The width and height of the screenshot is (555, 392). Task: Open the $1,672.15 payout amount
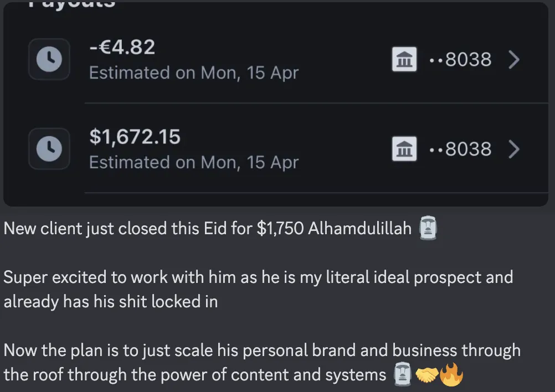[135, 137]
